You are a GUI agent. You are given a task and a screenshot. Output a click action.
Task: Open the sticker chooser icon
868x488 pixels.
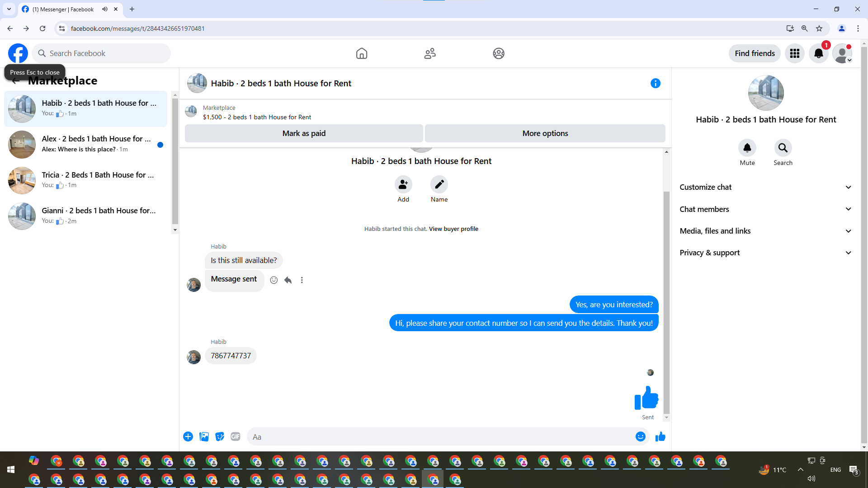click(220, 436)
